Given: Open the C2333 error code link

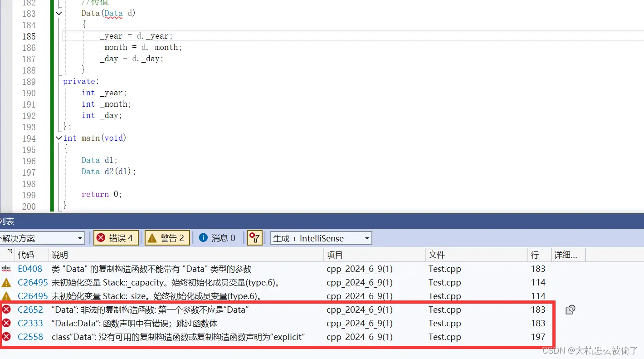Looking at the screenshot, I should [30, 323].
